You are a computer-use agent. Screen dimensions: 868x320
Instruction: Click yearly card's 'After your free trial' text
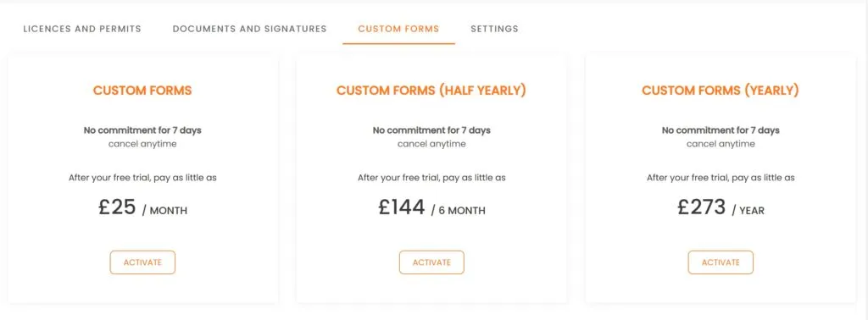coord(721,178)
